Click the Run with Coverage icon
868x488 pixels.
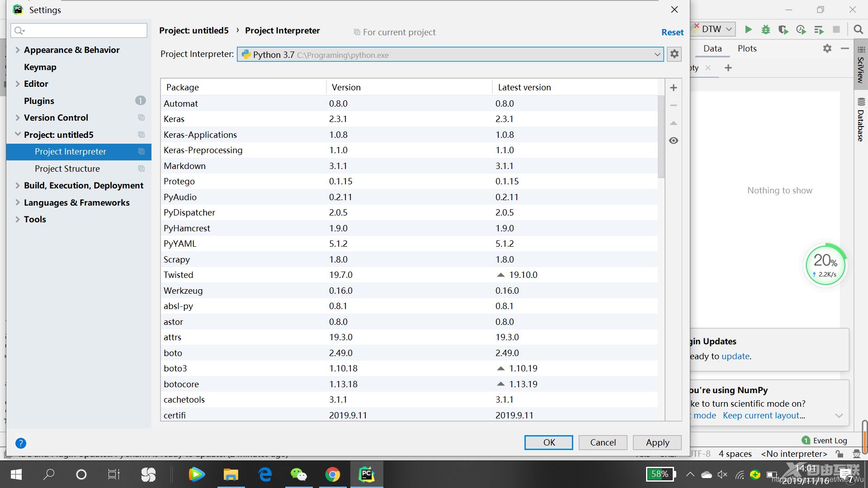[x=783, y=29]
